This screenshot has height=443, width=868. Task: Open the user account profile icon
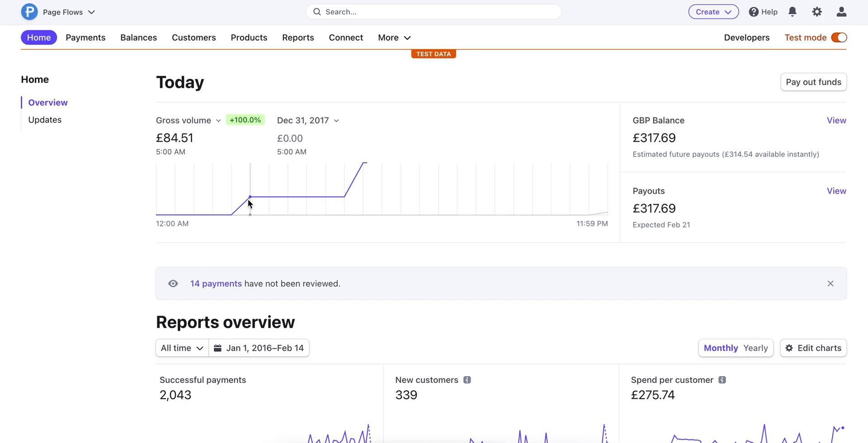coord(841,12)
